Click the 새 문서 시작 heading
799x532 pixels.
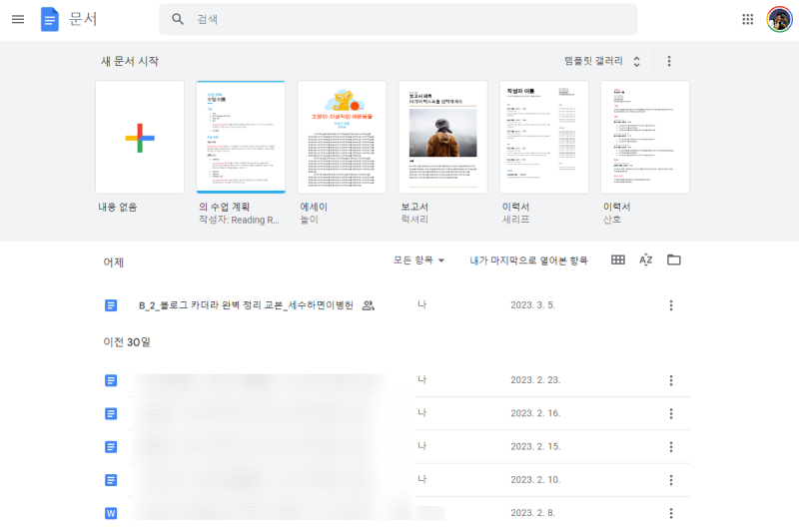[x=130, y=61]
